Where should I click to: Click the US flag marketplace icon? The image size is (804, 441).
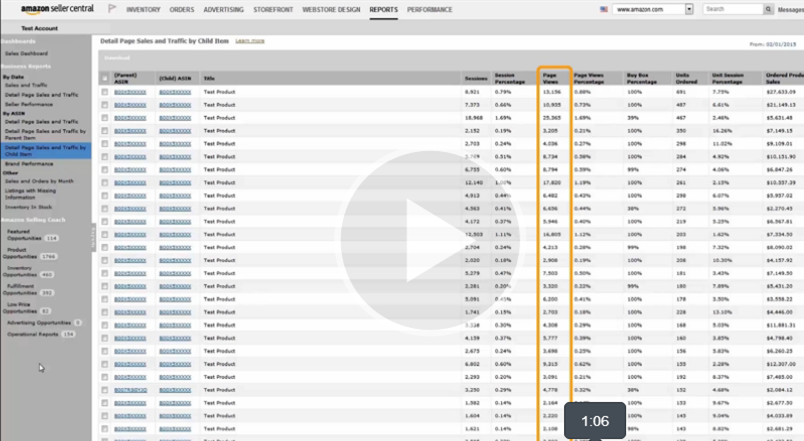[604, 9]
